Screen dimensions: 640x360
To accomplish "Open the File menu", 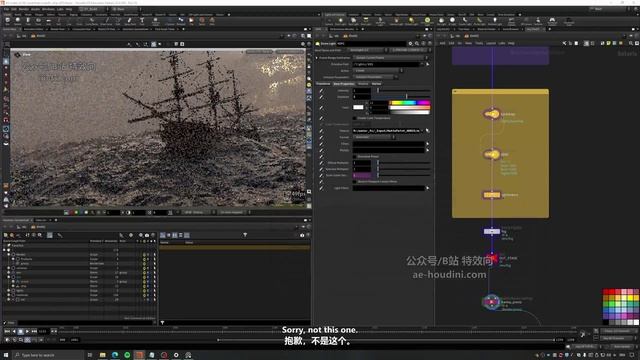I will [6, 9].
